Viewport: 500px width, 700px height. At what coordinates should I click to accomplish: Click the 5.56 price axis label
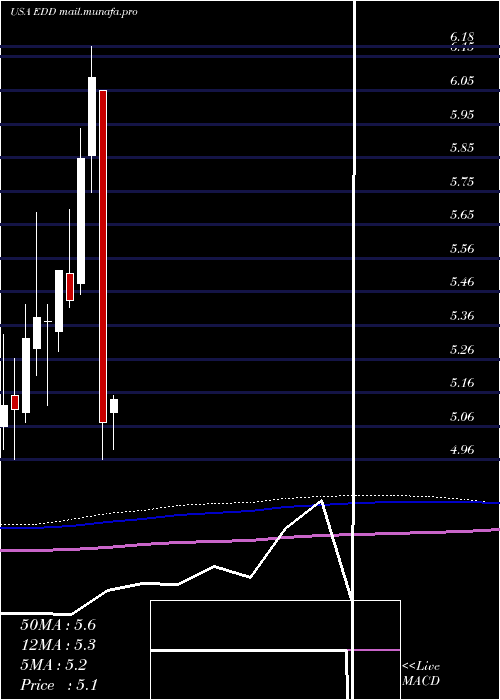coord(462,249)
